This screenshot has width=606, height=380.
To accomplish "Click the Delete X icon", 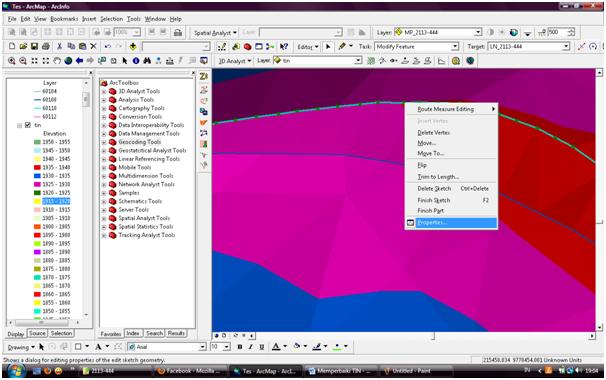I will click(93, 46).
